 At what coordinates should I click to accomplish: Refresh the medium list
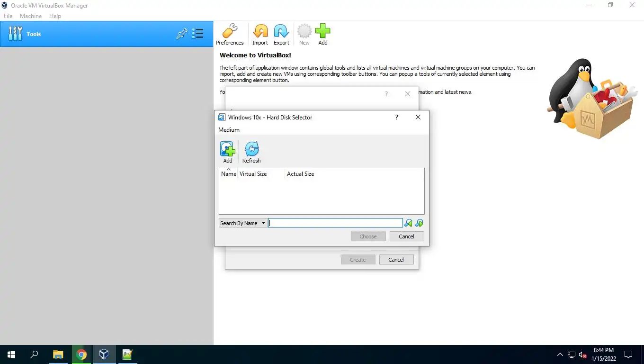[251, 152]
